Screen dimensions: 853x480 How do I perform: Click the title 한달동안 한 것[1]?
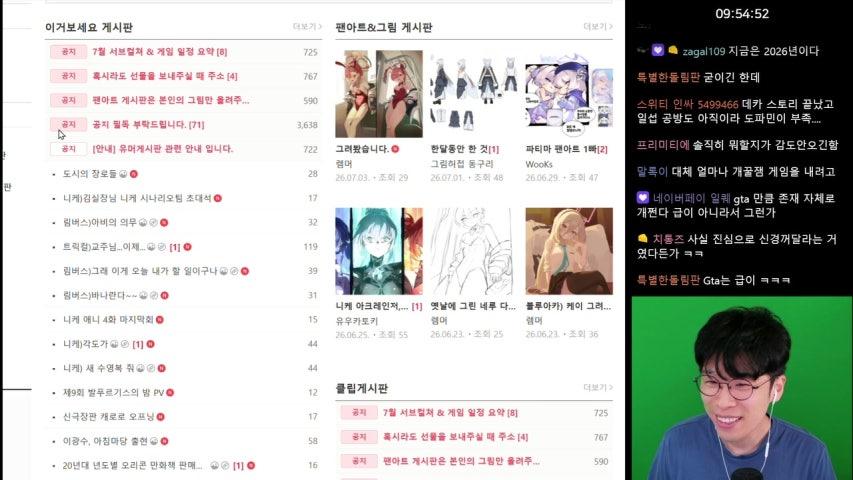click(x=465, y=149)
